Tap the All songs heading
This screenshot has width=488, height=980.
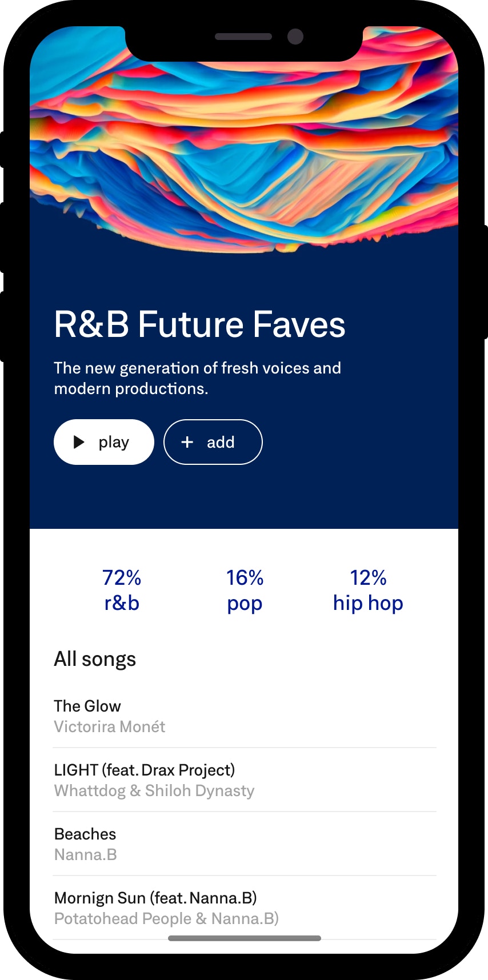point(95,659)
